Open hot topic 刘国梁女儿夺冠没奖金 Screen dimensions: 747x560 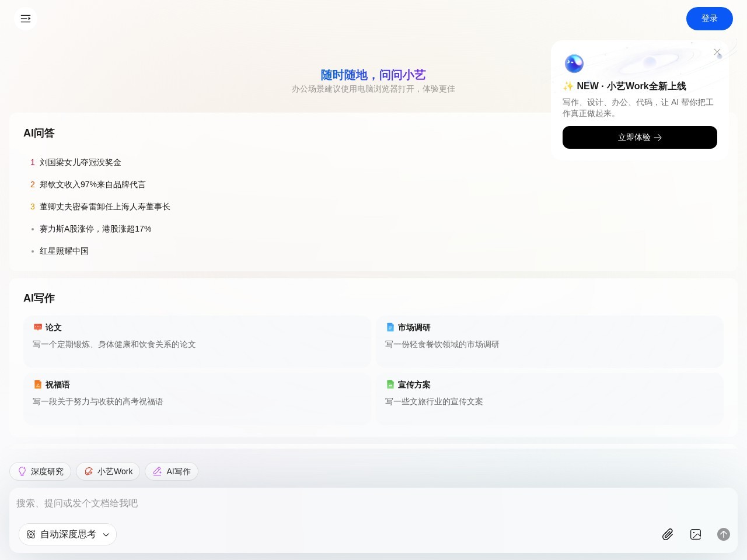click(x=81, y=162)
